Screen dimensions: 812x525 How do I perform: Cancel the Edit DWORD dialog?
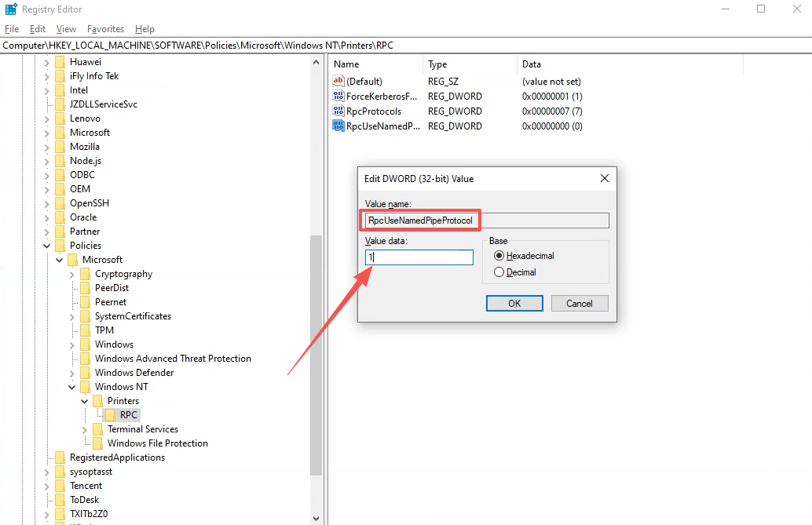point(580,304)
